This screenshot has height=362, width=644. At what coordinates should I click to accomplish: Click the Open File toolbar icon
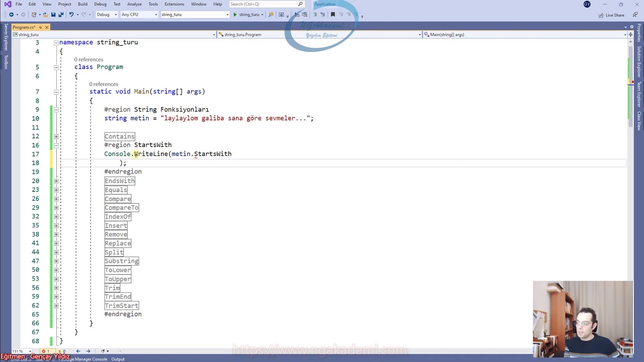pos(45,15)
